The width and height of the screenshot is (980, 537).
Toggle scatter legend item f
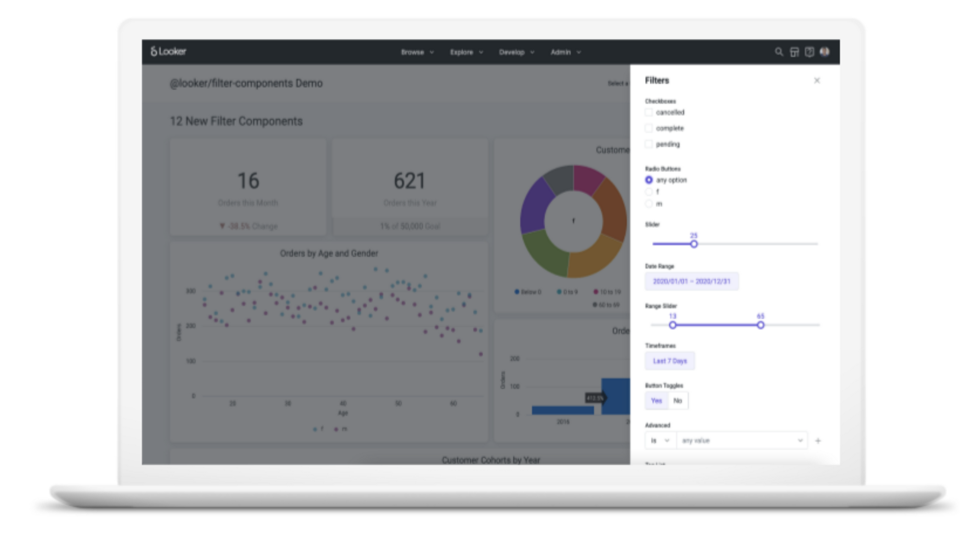click(x=318, y=429)
